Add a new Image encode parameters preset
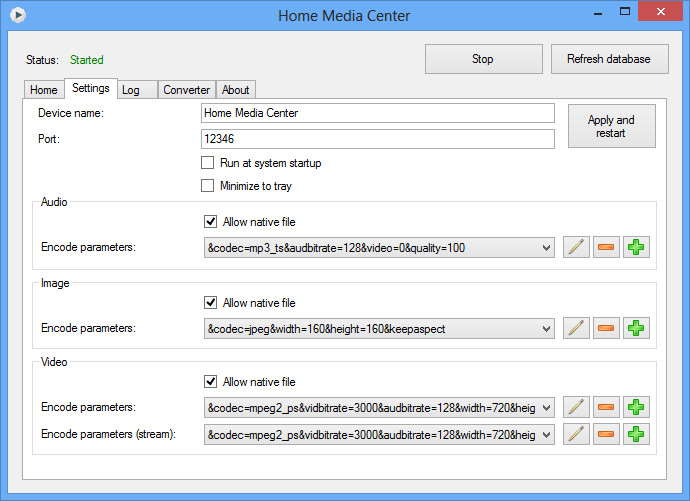 point(636,328)
